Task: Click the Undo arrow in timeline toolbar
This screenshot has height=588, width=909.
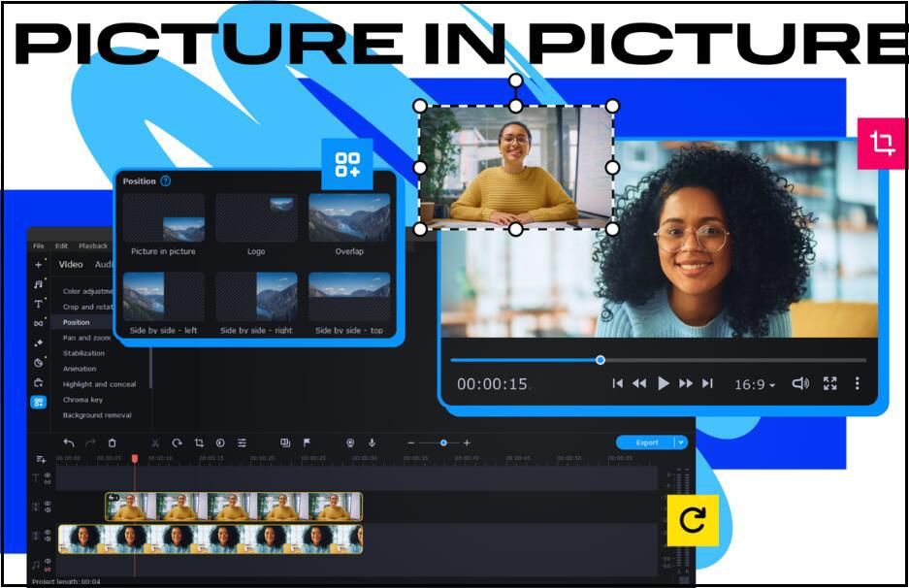Action: tap(69, 442)
